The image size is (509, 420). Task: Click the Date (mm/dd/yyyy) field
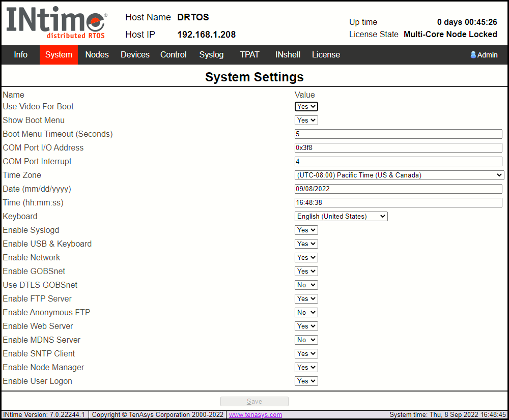pyautogui.click(x=398, y=189)
